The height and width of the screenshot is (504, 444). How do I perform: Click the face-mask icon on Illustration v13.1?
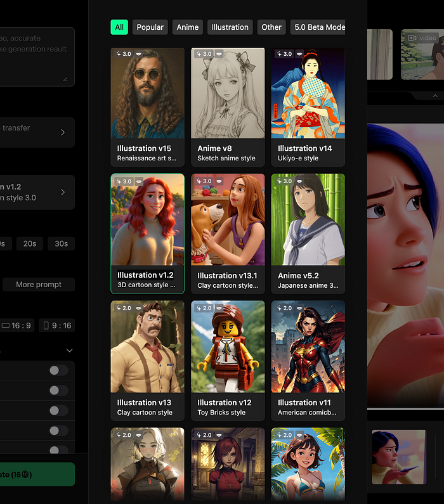pyautogui.click(x=219, y=181)
